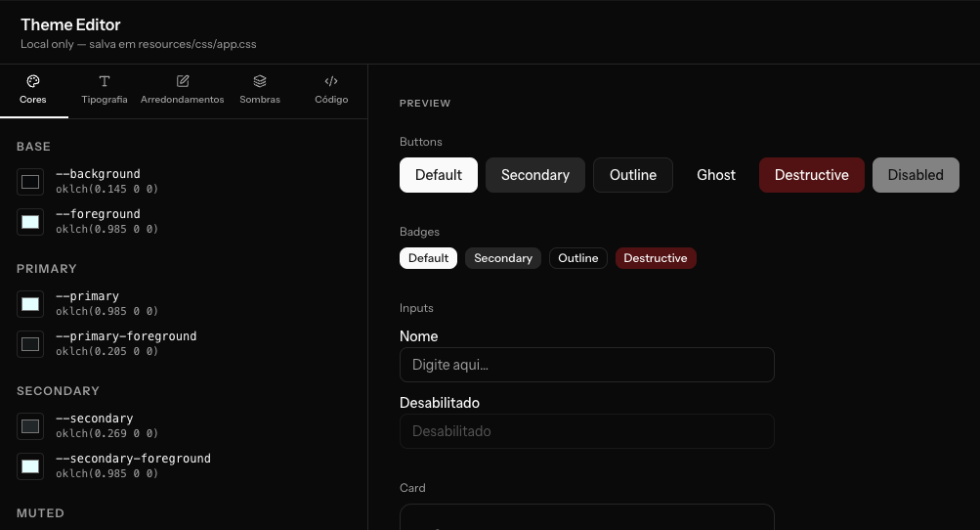Screen dimensions: 980x530
Task: Click the Inputs section label
Action: [x=417, y=308]
